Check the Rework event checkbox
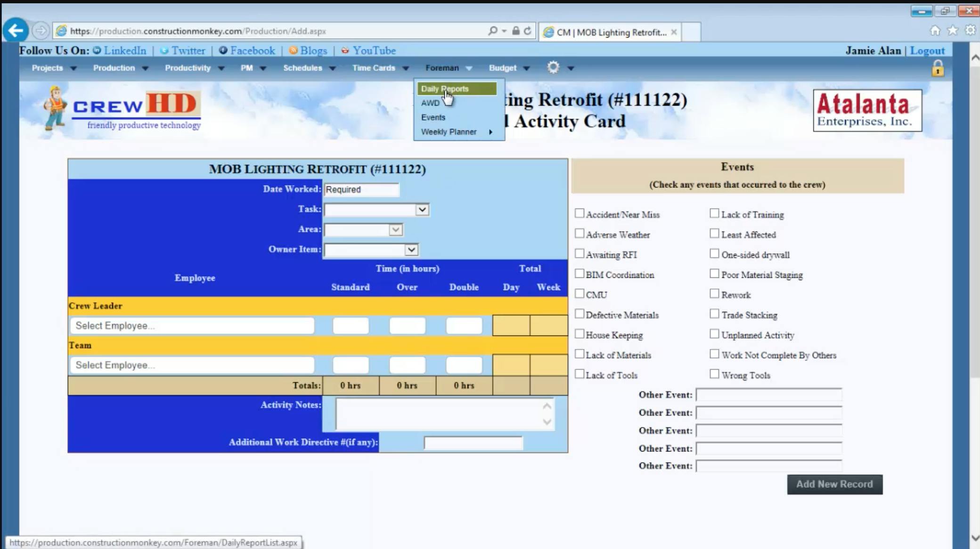The width and height of the screenshot is (980, 549). click(714, 293)
